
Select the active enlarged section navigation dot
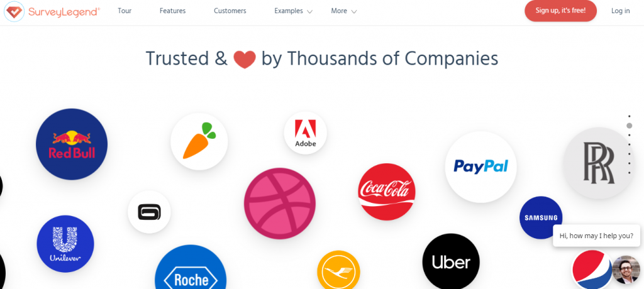629,126
